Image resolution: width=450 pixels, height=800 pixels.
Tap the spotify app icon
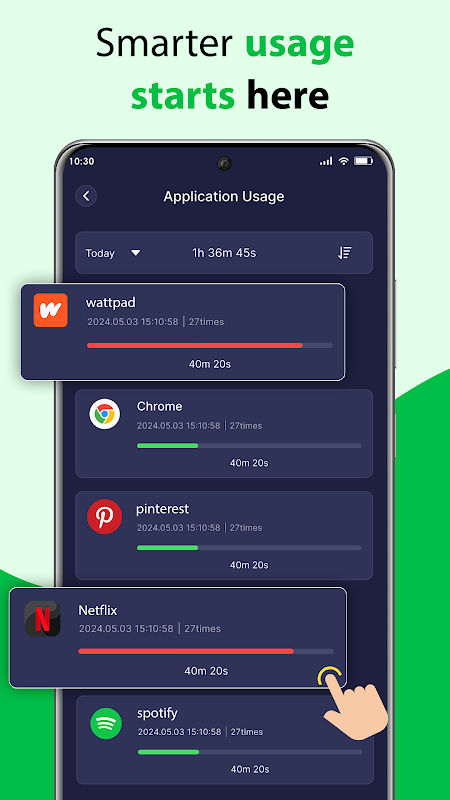click(106, 723)
